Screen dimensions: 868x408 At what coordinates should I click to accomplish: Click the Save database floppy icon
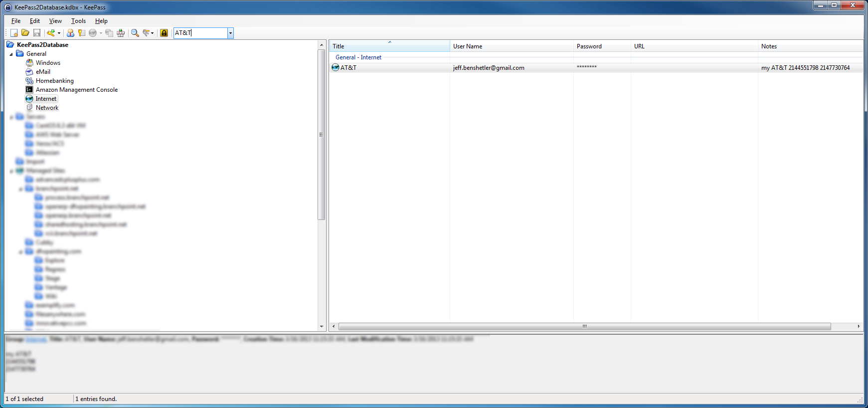pos(37,33)
